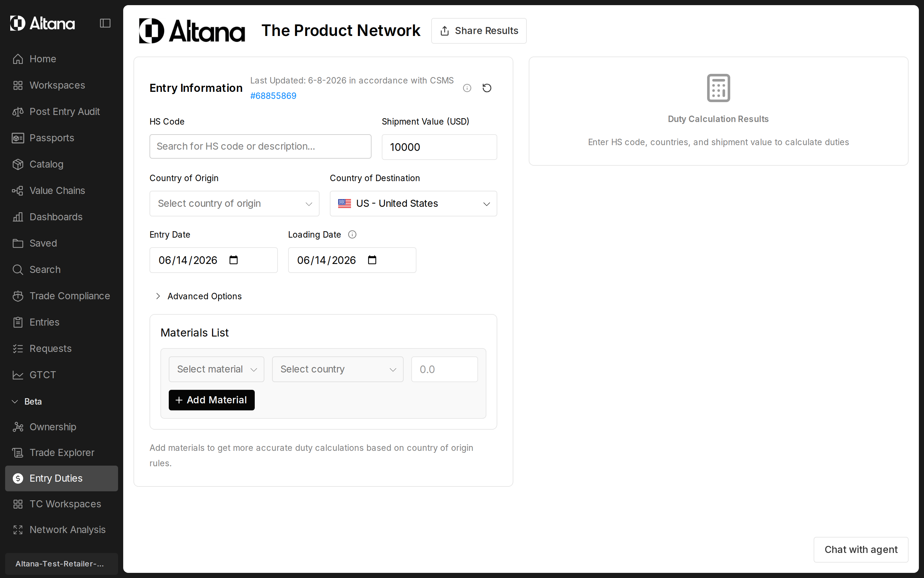The image size is (924, 578).
Task: Click the "Materials List" heading
Action: pyautogui.click(x=194, y=333)
